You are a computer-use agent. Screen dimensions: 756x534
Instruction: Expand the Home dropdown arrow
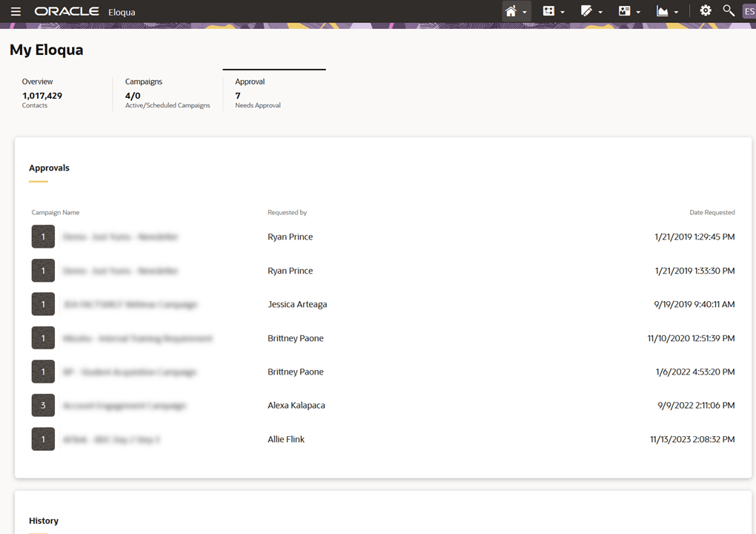525,12
